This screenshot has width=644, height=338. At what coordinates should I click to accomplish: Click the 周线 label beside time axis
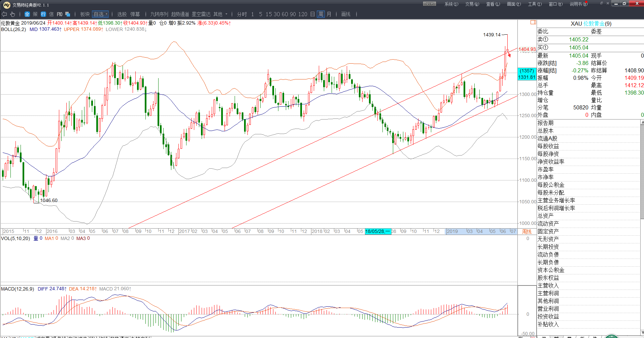pos(527,231)
